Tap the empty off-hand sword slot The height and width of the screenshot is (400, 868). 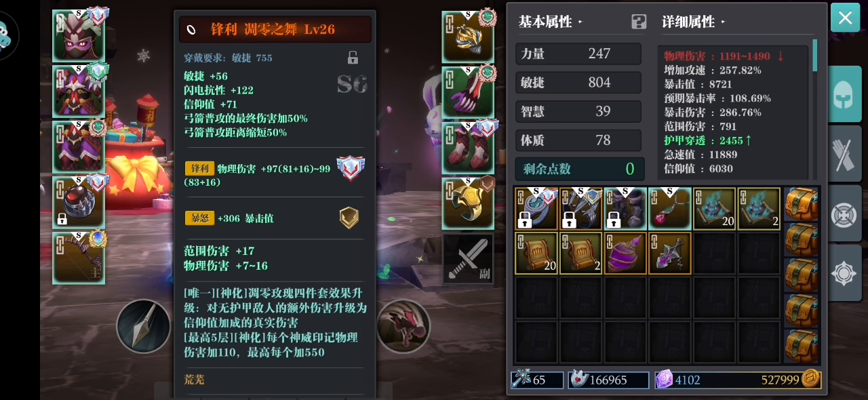click(467, 258)
